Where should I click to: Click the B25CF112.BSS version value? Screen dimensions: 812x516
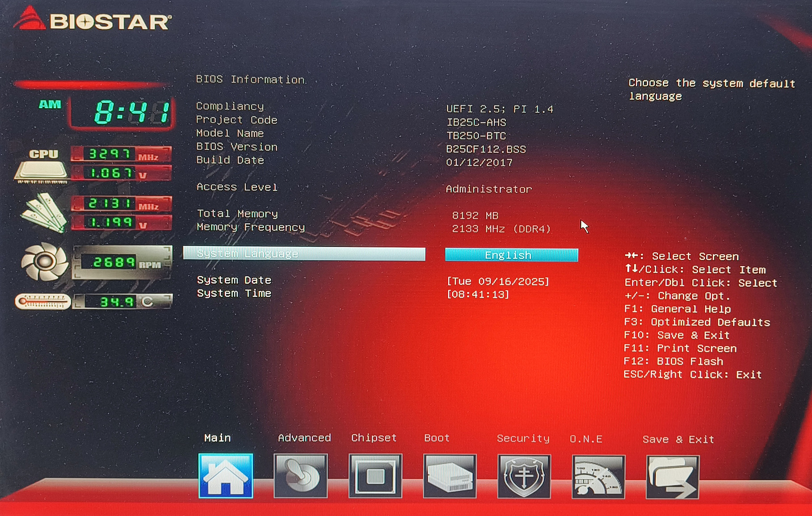[x=486, y=149]
